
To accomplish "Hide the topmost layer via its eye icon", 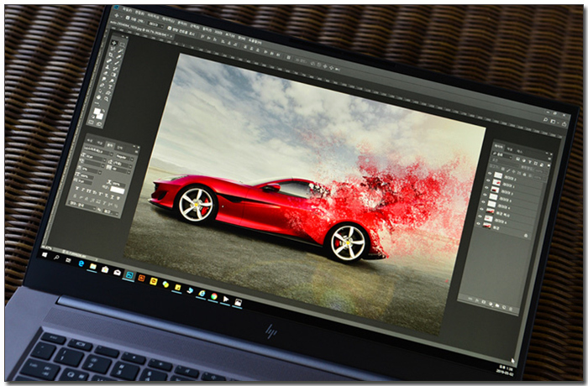I will point(490,173).
